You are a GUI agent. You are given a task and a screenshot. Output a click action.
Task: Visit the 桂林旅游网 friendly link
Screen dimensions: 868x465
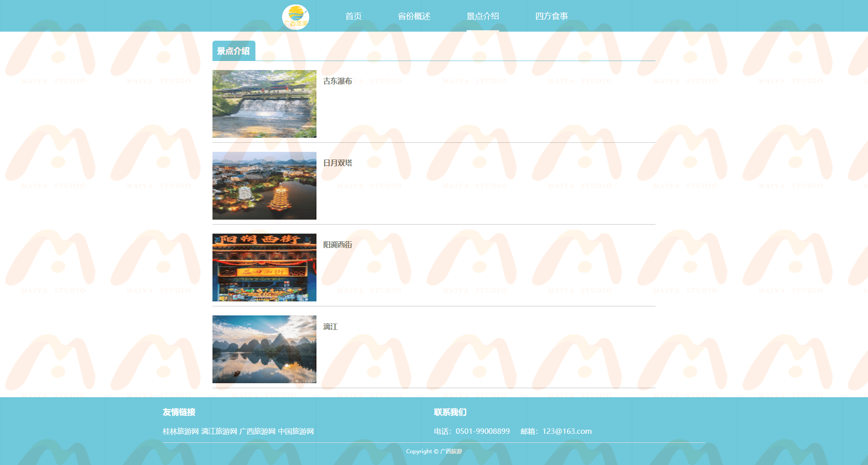[181, 432]
